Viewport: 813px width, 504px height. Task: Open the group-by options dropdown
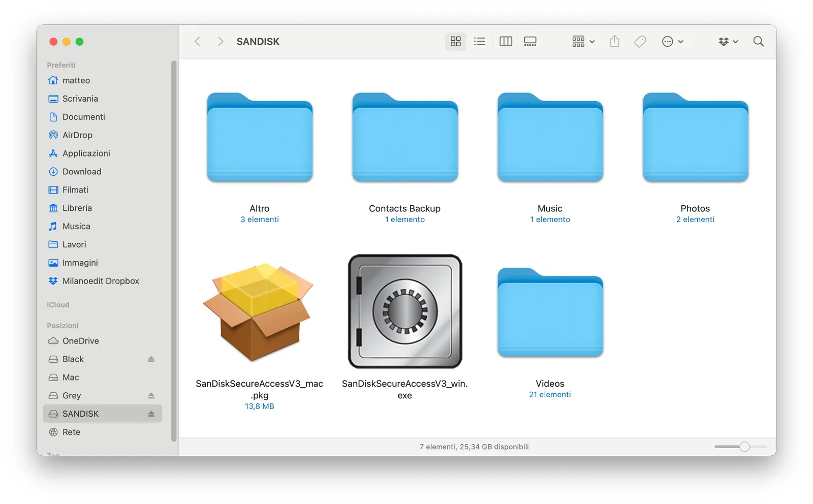(583, 42)
